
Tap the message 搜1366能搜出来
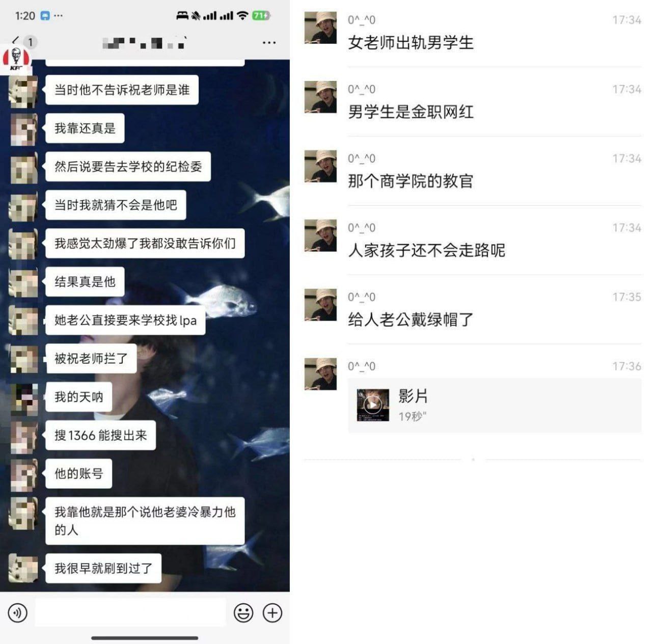(101, 436)
